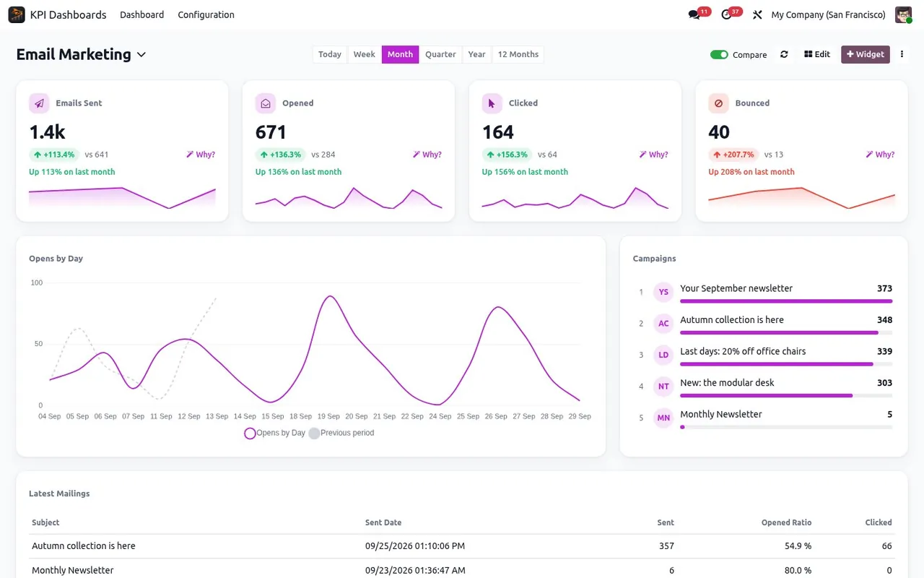Screen dimensions: 924x578
Task: Click the 09/25/2026 01:10:06 PM date cell
Action: click(415, 546)
